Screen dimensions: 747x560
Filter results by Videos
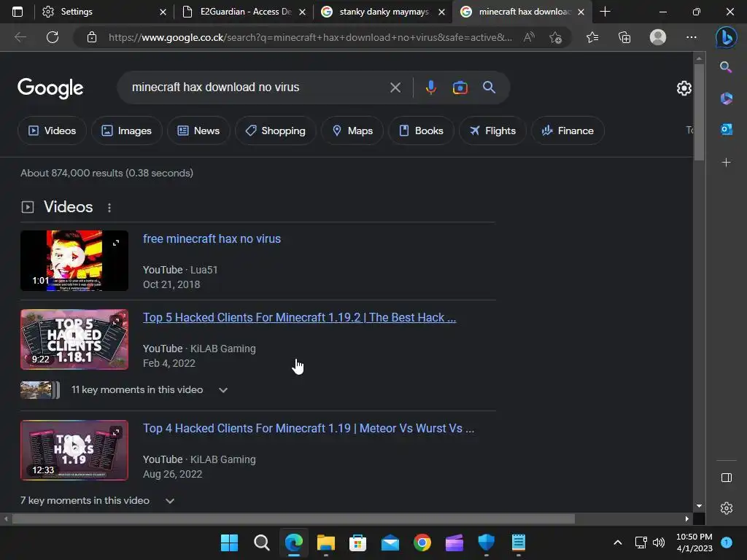pyautogui.click(x=52, y=131)
